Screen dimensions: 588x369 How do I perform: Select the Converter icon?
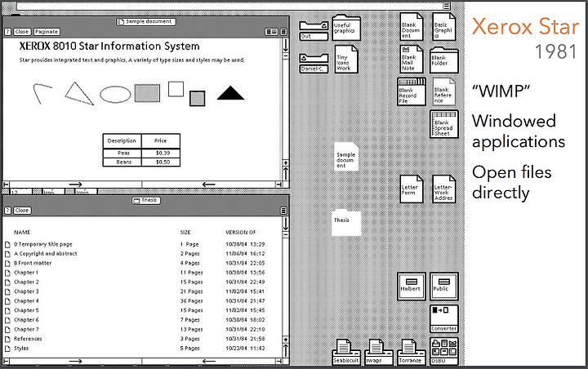coord(444,318)
